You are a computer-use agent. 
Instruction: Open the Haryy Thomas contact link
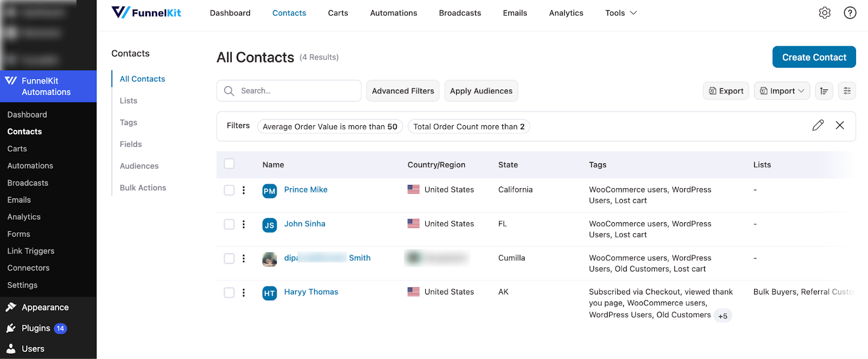point(311,292)
